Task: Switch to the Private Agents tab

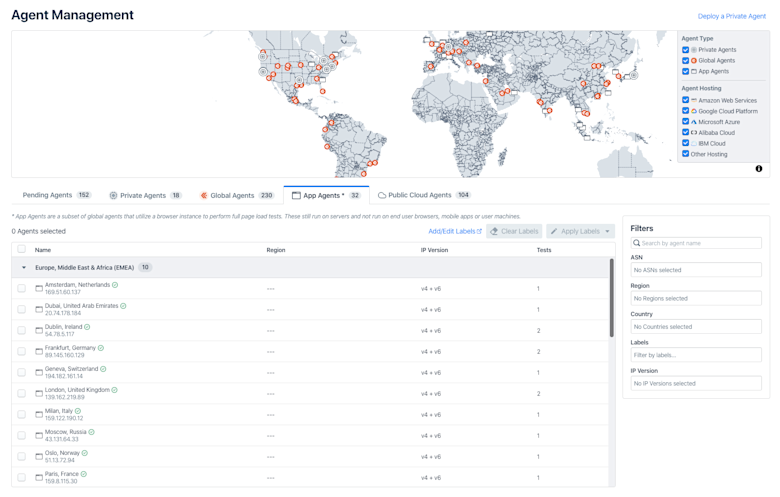Action: coord(145,195)
